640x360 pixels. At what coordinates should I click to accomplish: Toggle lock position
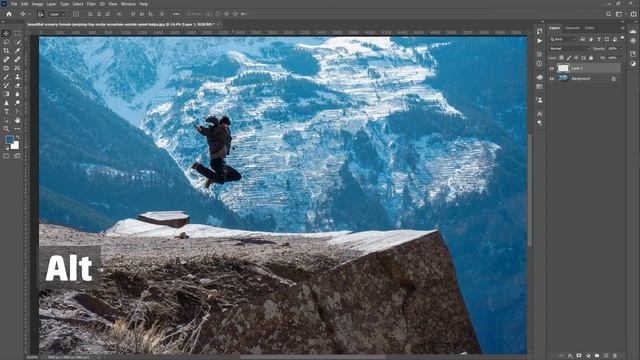coord(576,58)
